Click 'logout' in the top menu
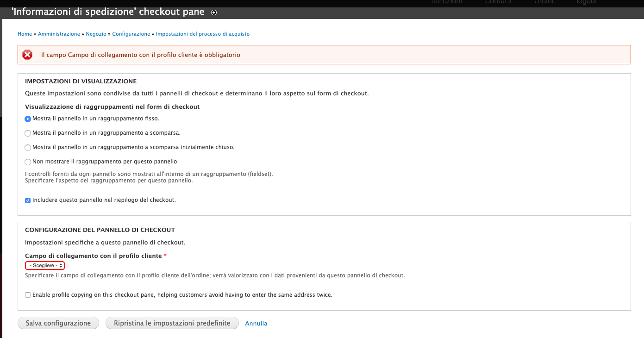 point(587,2)
